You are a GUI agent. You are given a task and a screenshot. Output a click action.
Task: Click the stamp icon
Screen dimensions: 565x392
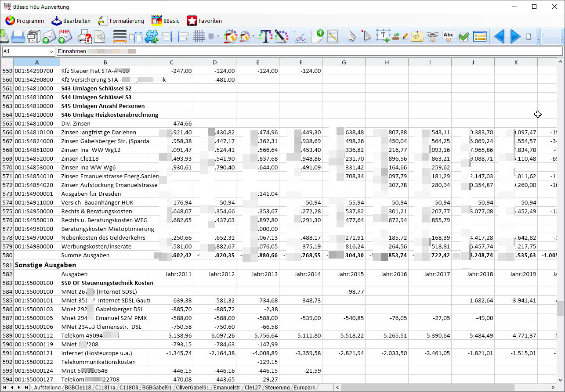[x=395, y=37]
